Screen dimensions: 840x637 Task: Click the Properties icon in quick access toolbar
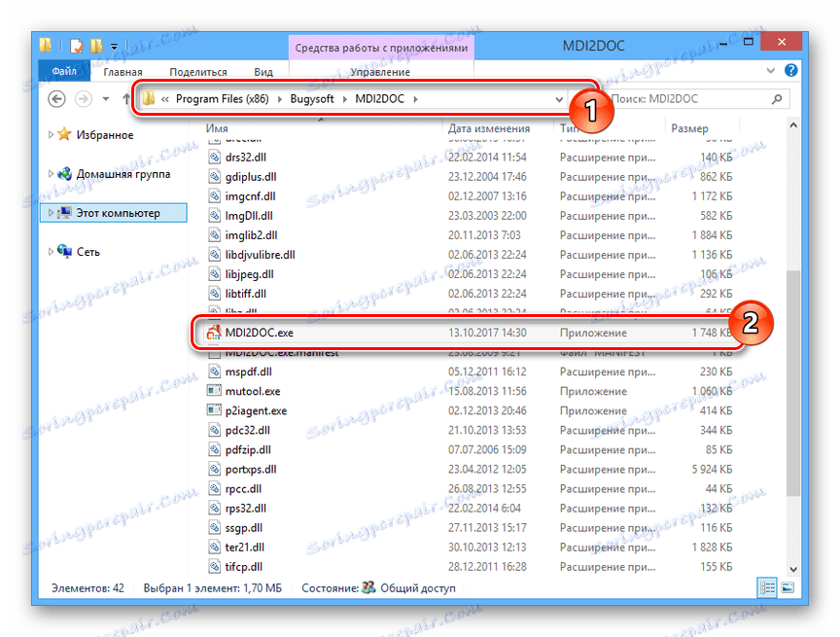coord(77,47)
